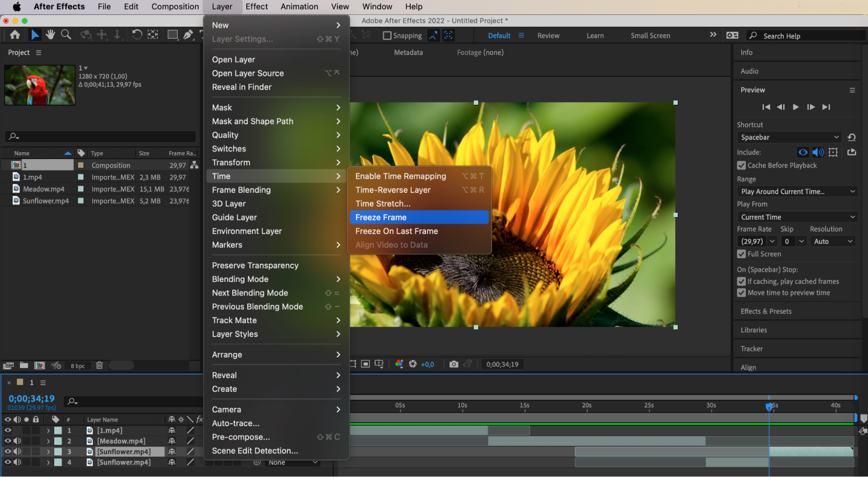
Task: Click the blue label swatch of layer 3
Action: tap(58, 452)
